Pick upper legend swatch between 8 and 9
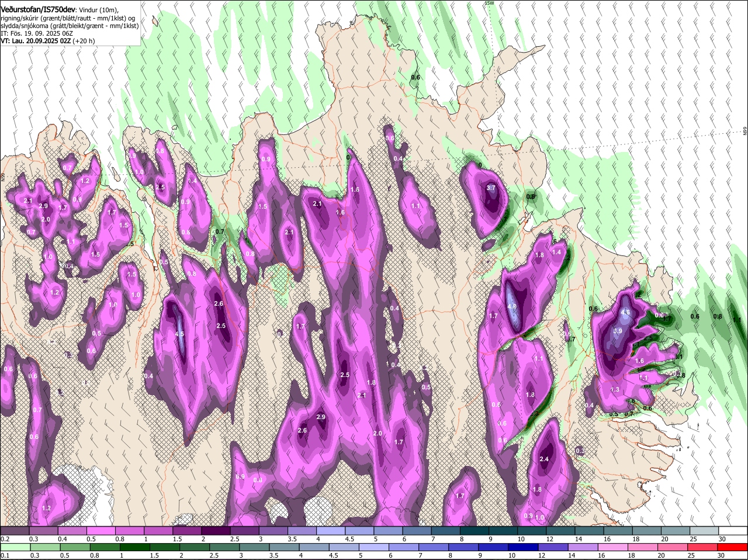 coord(474,531)
